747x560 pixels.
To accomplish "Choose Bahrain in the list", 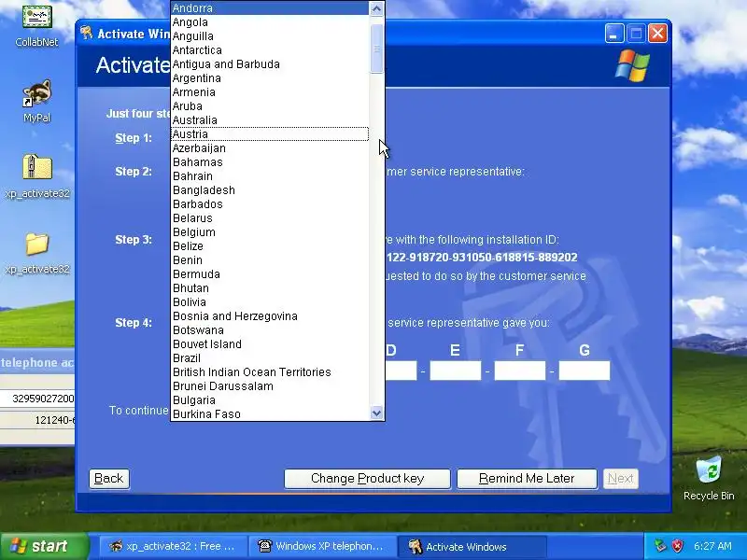I will tap(270, 176).
